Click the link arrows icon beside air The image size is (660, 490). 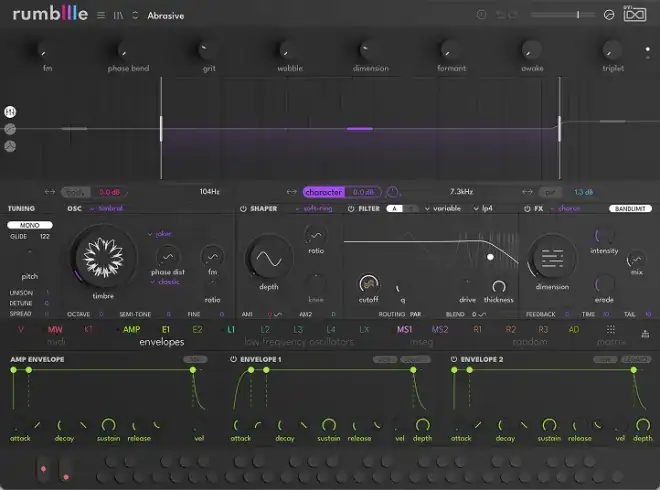527,192
